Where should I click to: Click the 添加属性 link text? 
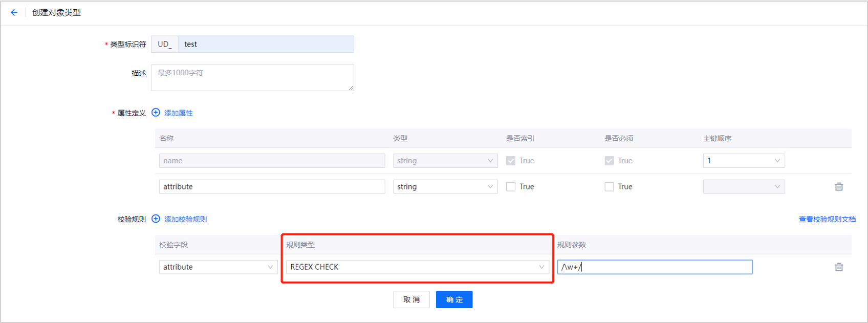point(179,113)
